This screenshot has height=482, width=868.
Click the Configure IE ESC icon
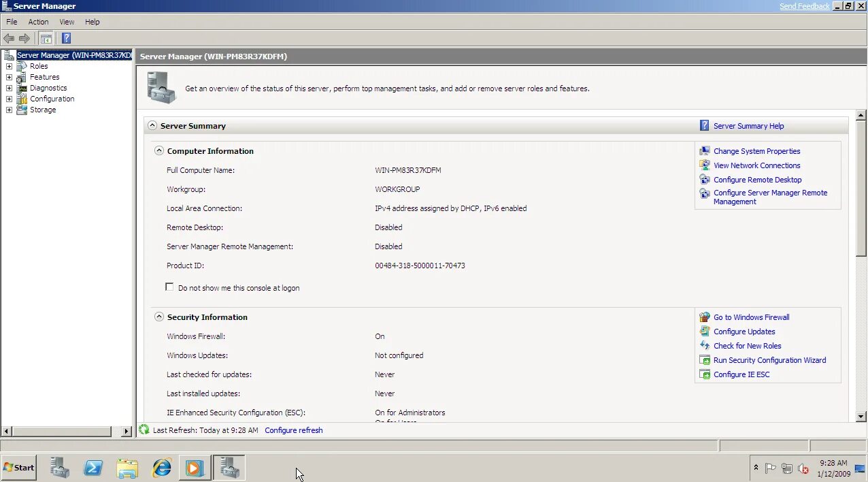point(705,374)
